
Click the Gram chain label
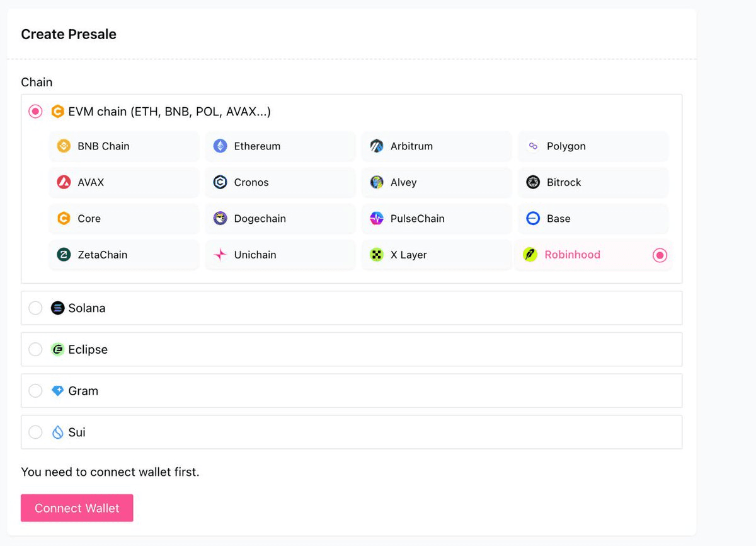click(x=83, y=391)
